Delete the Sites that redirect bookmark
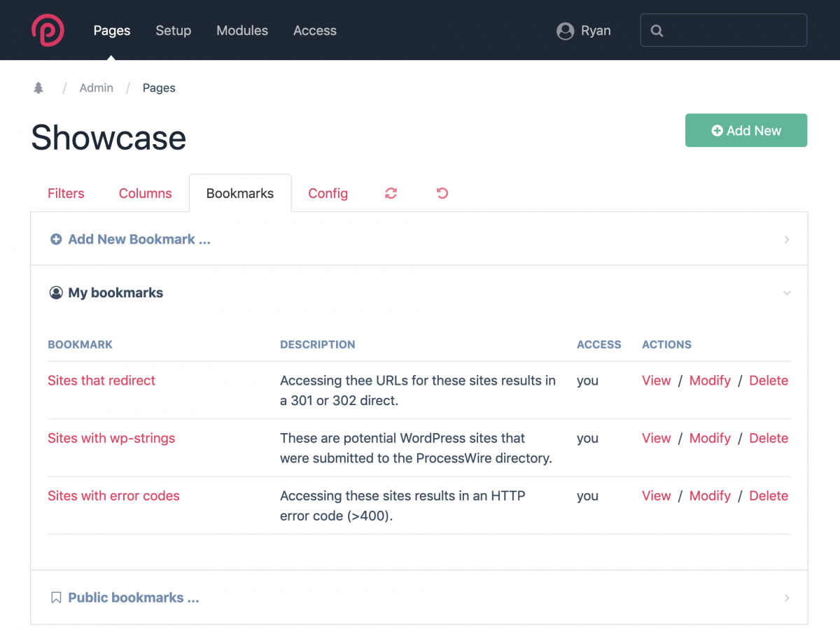Image resolution: width=840 pixels, height=629 pixels. click(769, 381)
